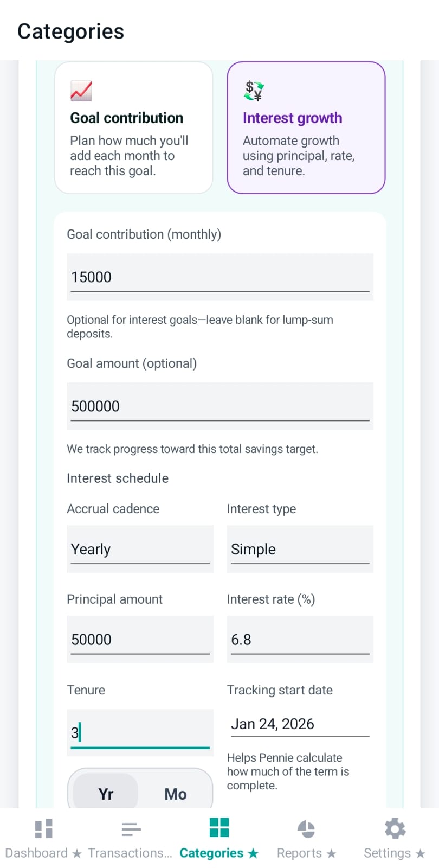The image size is (439, 868).
Task: Click the chart icon on Goal contribution card
Action: 82,91
